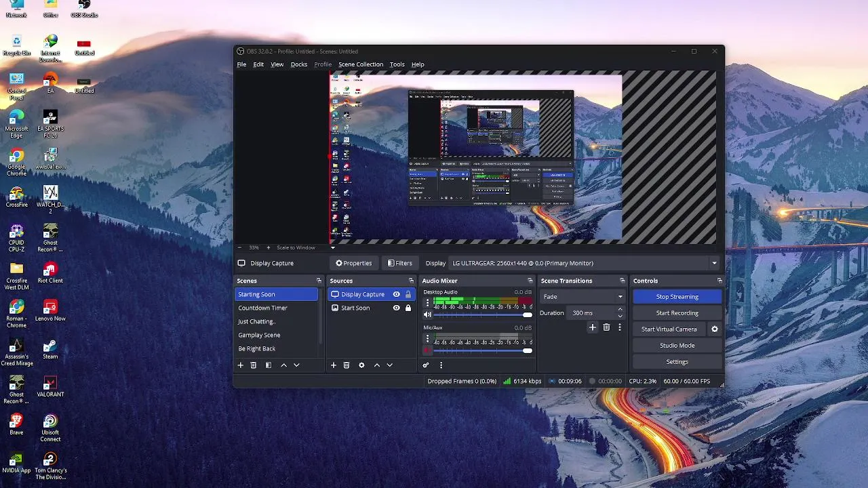Open Steam desktop shortcut
The height and width of the screenshot is (488, 868).
pos(50,349)
